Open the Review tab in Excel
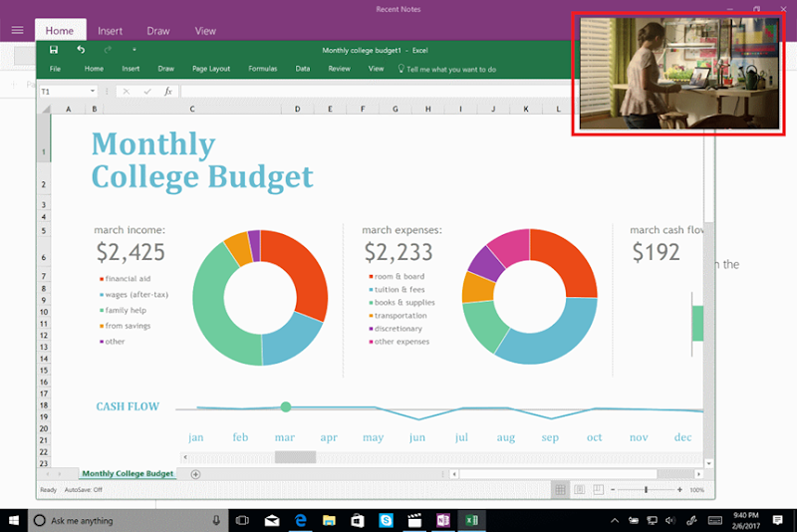Viewport: 797px width, 532px height. pyautogui.click(x=339, y=69)
